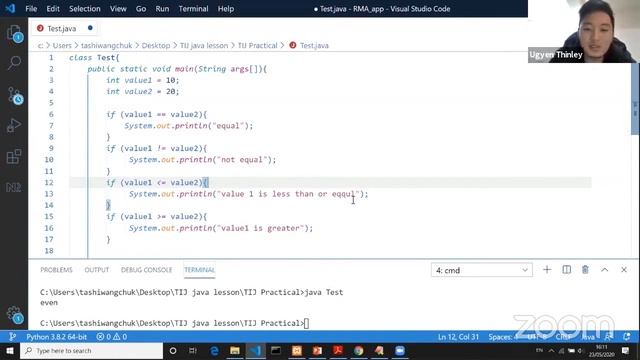
Task: Open Microsoft Edge from the taskbar
Action: [214, 351]
